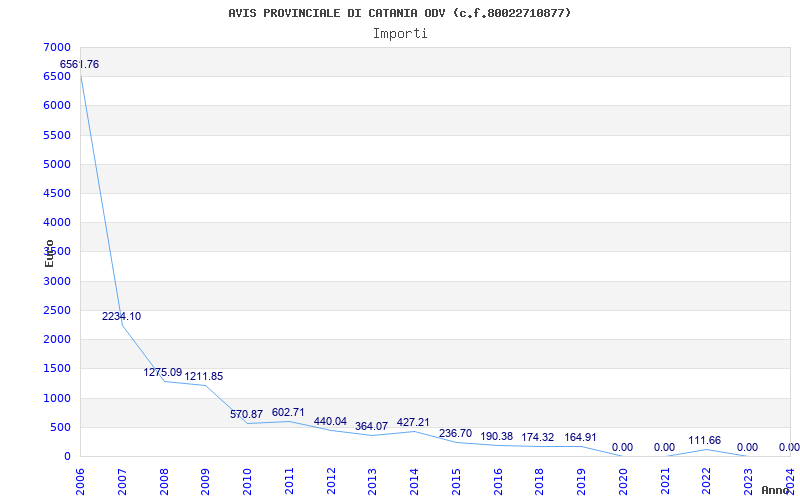Image resolution: width=800 pixels, height=500 pixels.
Task: Click the 440.04 data value
Action: click(330, 421)
